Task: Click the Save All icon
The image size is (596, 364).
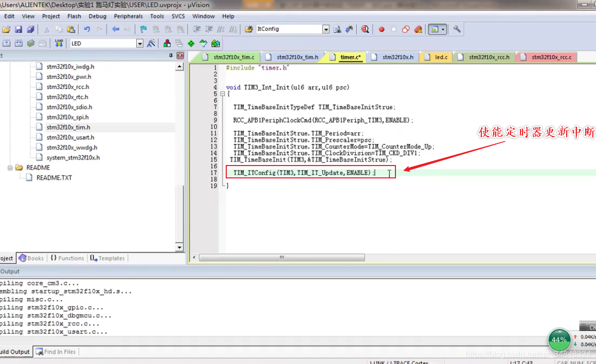Action: [30, 29]
